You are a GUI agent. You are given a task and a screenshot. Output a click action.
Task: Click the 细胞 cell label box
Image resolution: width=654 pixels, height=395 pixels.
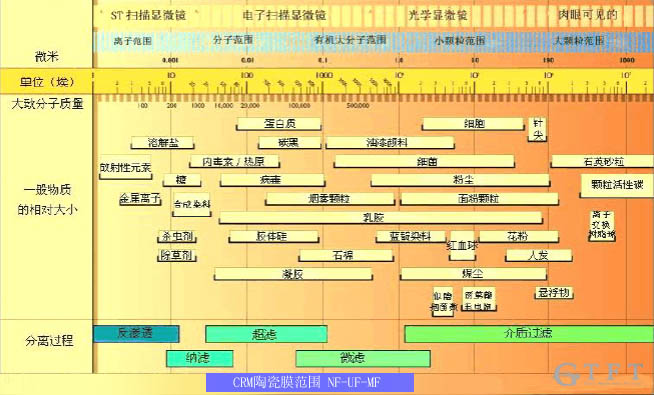(473, 124)
